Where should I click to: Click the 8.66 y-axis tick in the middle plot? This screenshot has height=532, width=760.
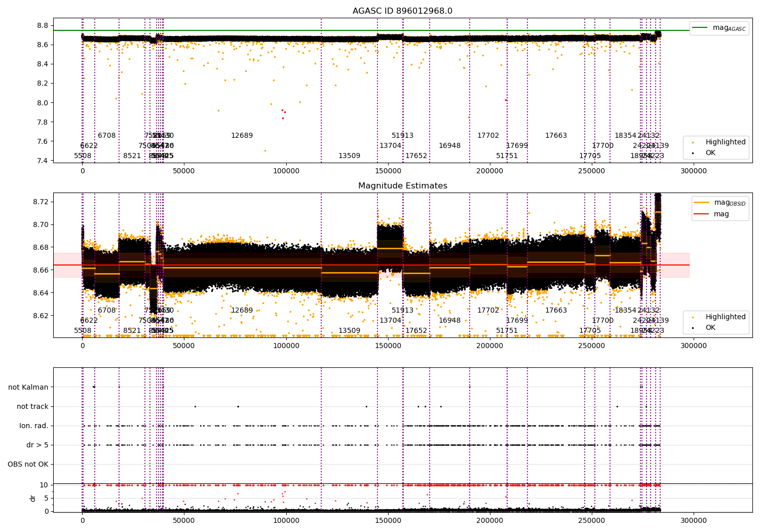coord(41,270)
